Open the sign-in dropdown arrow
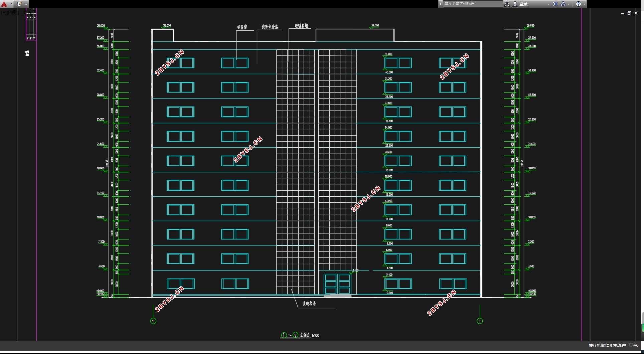The width and height of the screenshot is (644, 354). coord(548,4)
